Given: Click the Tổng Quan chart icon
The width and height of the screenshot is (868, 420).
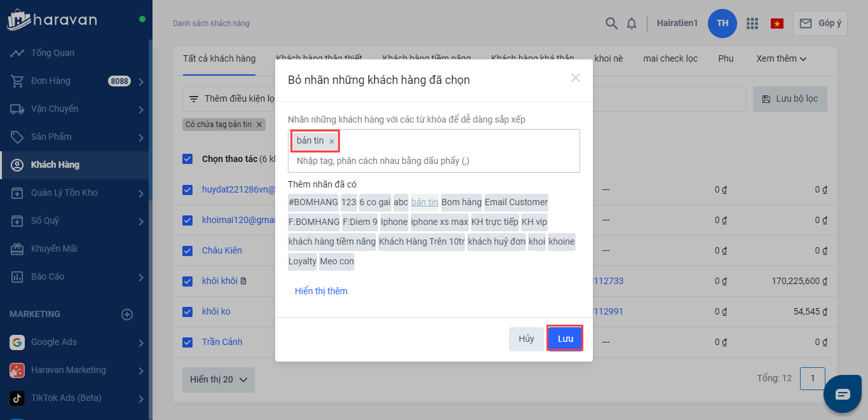Looking at the screenshot, I should (x=17, y=53).
